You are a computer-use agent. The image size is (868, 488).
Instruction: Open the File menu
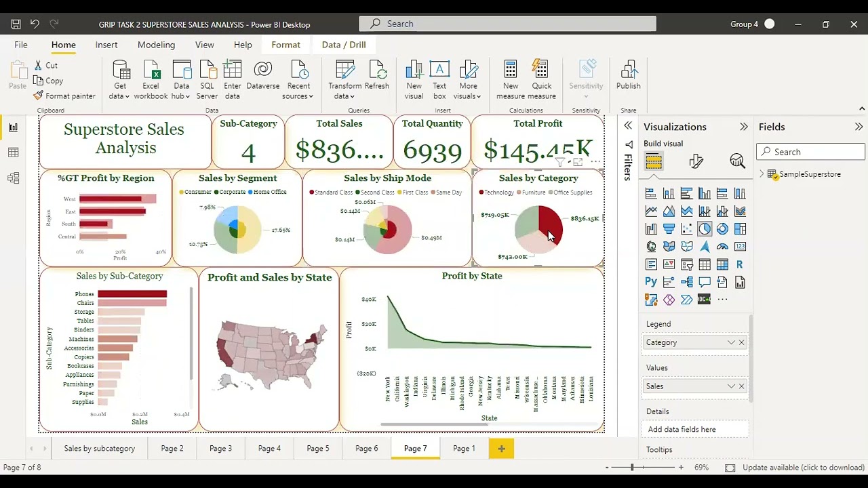21,45
